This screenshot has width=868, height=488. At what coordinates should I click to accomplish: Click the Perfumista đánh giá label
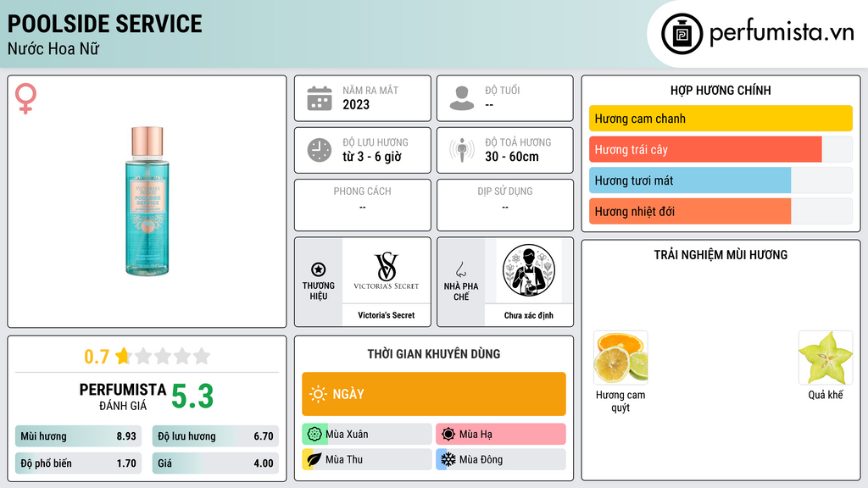123,396
